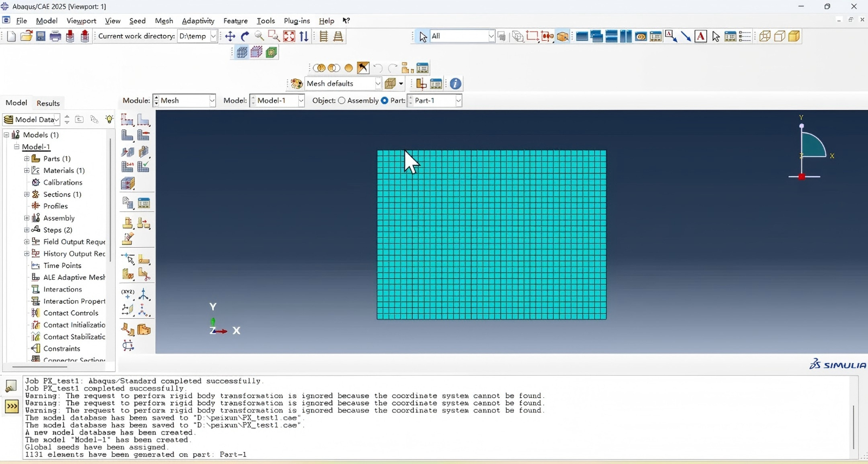Image resolution: width=868 pixels, height=464 pixels.
Task: Open the Query information tool
Action: (x=456, y=84)
